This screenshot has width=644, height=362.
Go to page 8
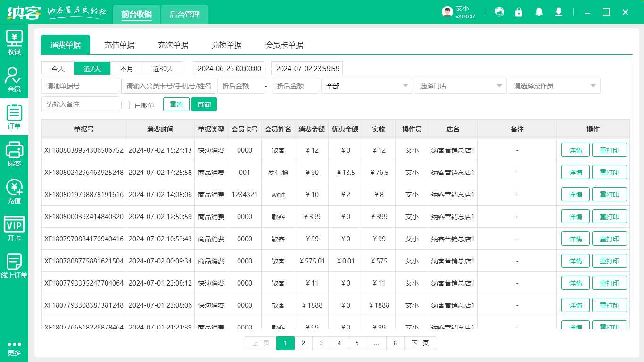395,343
